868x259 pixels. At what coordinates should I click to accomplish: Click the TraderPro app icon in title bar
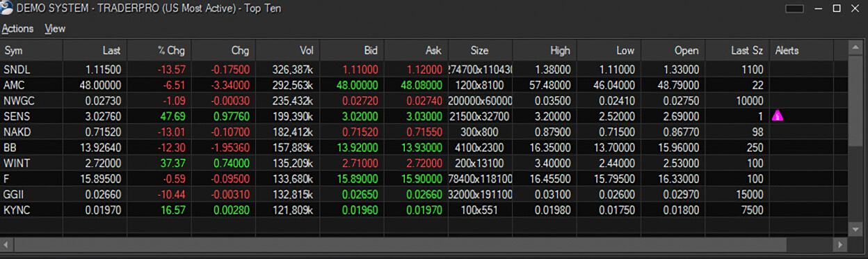[7, 8]
